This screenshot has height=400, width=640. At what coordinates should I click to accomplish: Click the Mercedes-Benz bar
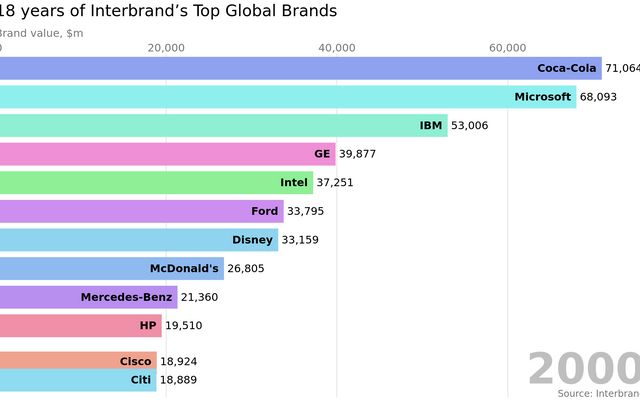click(x=88, y=297)
